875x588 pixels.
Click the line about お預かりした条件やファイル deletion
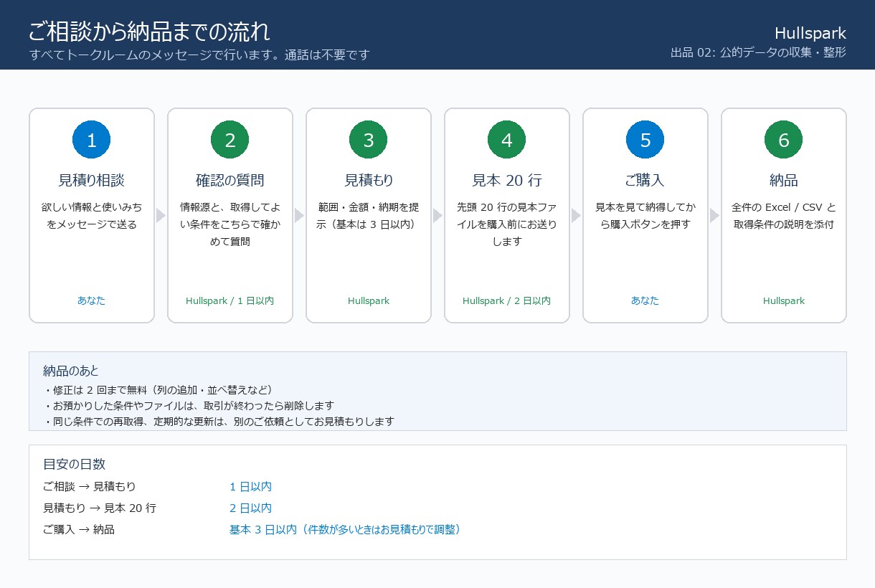(x=189, y=405)
